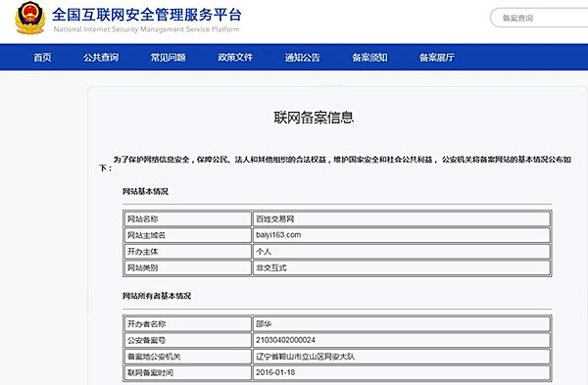The height and width of the screenshot is (385, 588).
Task: Select the website name value 百姓交易网
Action: click(x=274, y=218)
